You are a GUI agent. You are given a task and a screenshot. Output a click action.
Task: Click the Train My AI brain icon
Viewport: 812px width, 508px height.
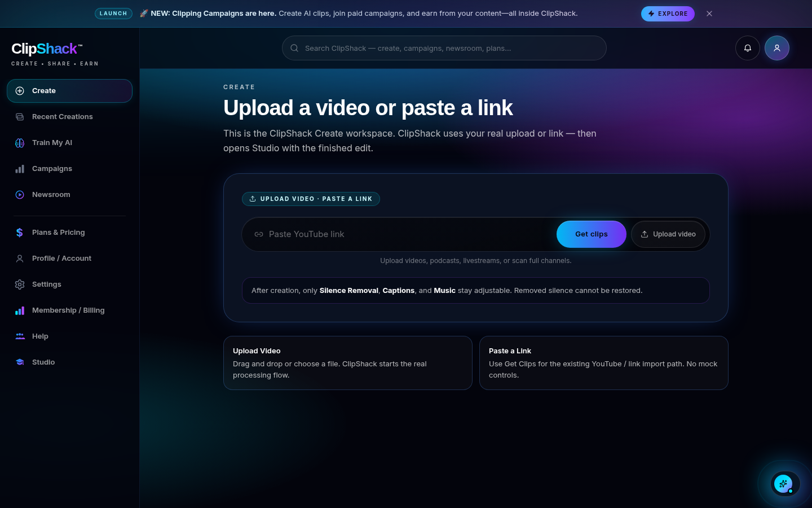point(20,143)
